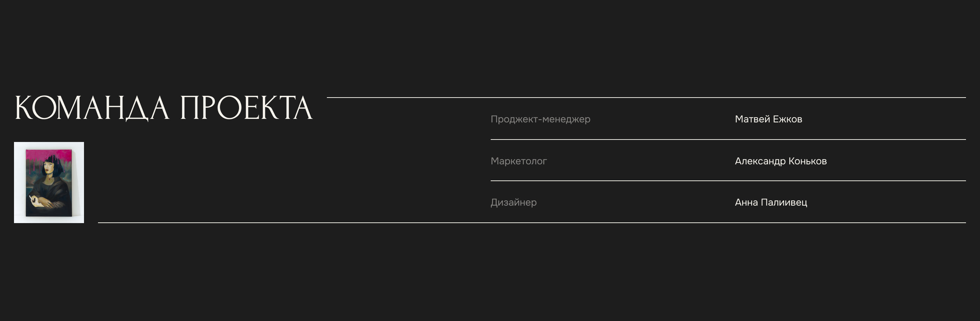The height and width of the screenshot is (321, 980).
Task: Open team member "Матвей Ежков"
Action: 769,119
